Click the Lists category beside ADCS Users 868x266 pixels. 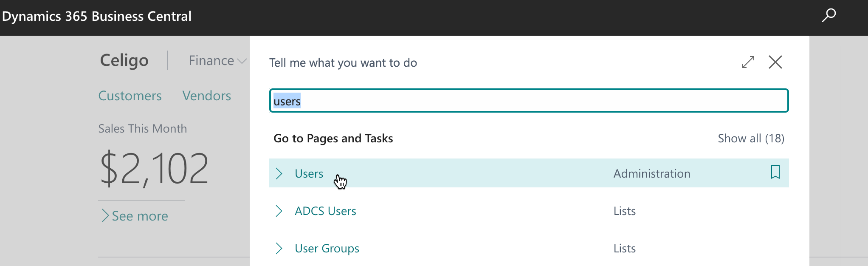point(625,211)
